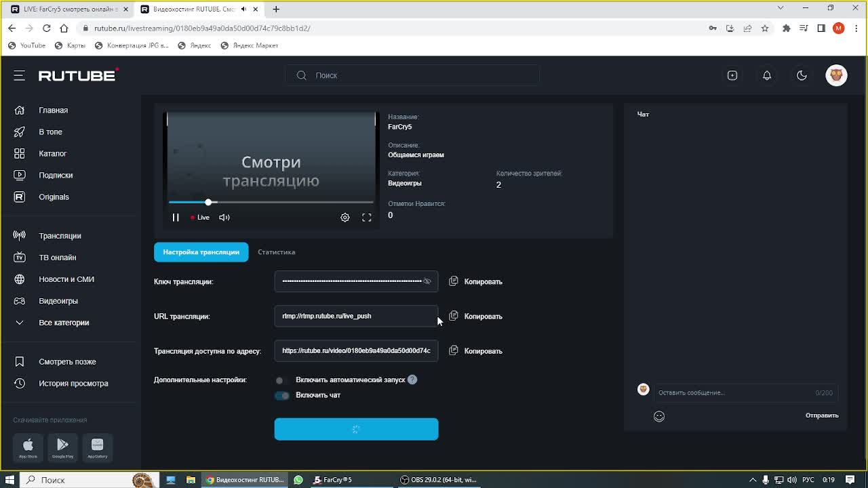Open the chat emoji picker
Screen dimensions: 868x488
click(659, 416)
